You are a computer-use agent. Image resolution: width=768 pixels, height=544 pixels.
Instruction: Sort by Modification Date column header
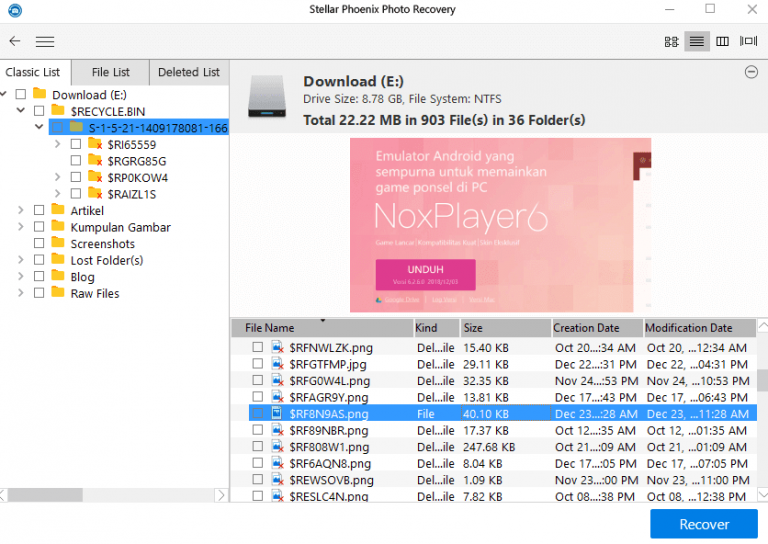tap(700, 328)
